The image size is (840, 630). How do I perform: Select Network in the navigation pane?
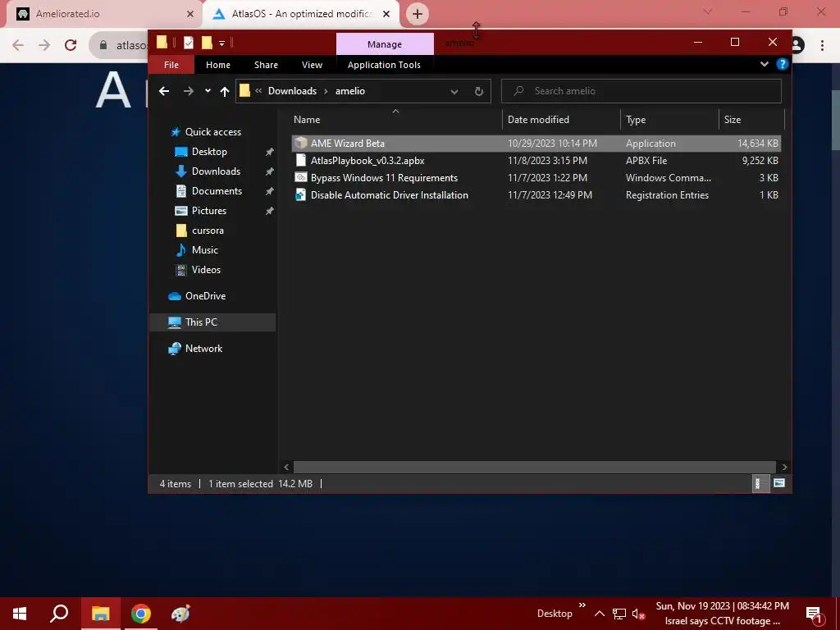click(203, 348)
